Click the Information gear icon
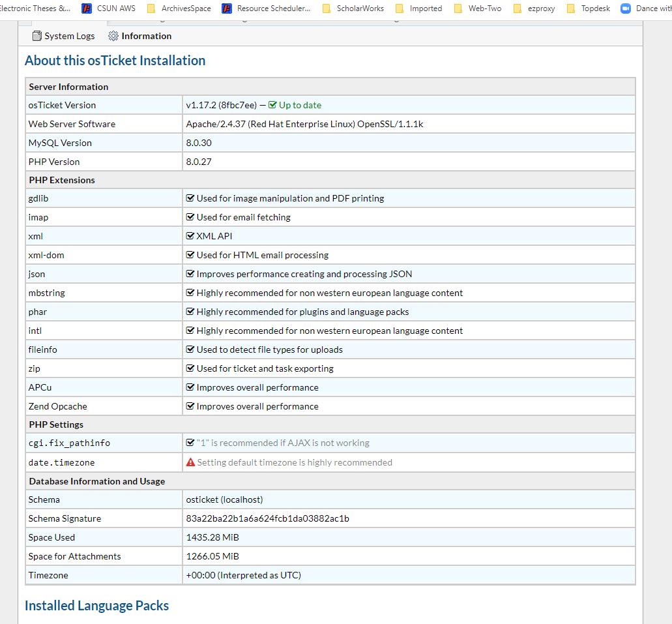Viewport: 672px width, 624px height. tap(113, 36)
